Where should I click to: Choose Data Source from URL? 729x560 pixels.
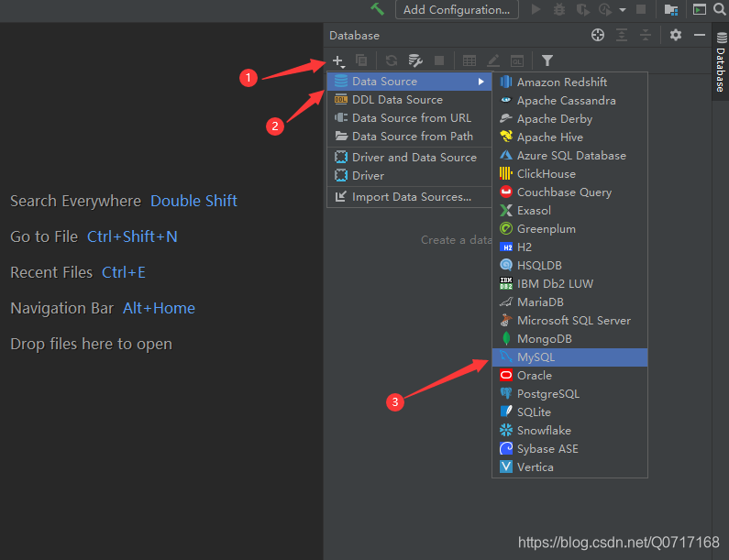409,118
